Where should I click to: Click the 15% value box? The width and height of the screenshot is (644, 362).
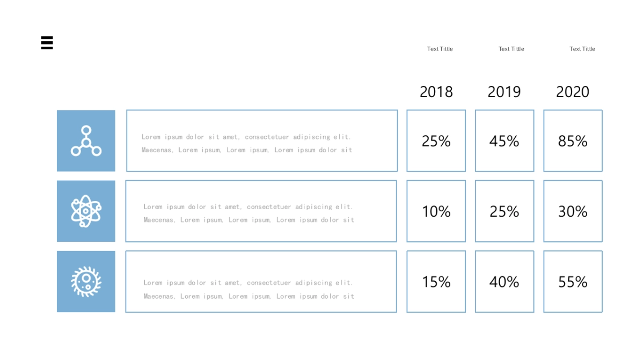point(436,282)
